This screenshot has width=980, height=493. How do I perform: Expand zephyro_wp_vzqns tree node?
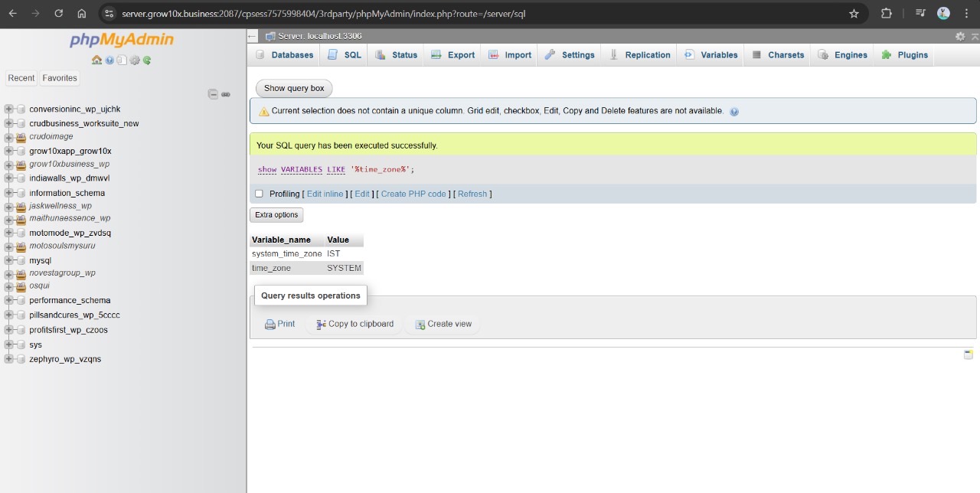click(9, 359)
